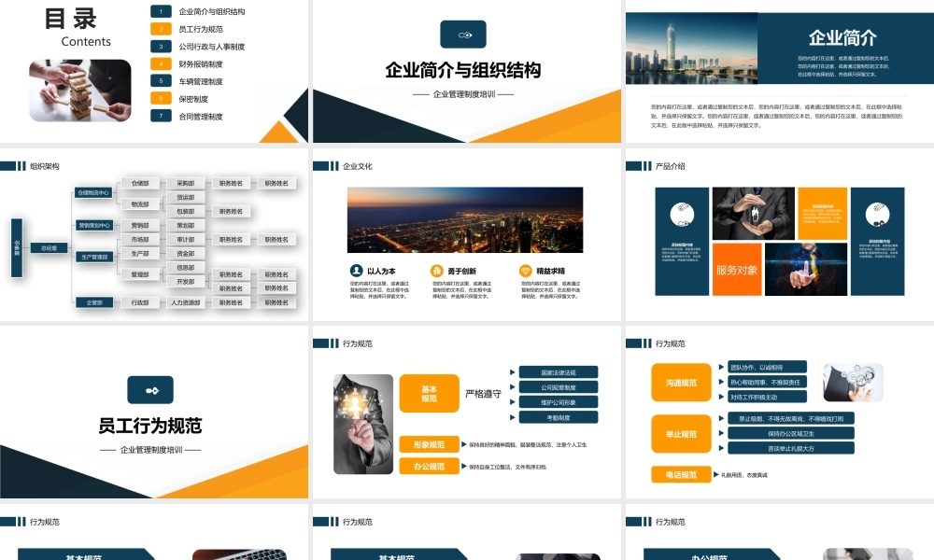Select the 以人为本 person icon

(x=355, y=268)
